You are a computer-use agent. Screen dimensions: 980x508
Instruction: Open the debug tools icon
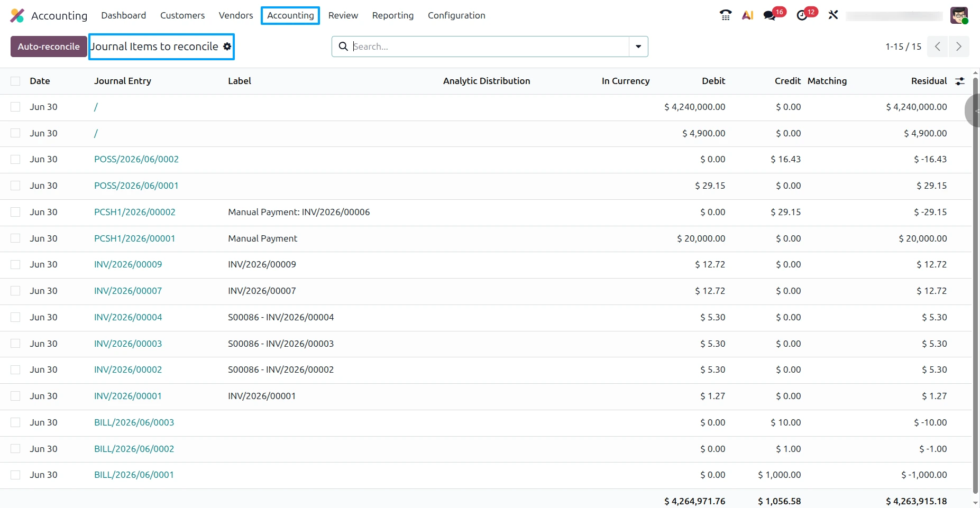(834, 15)
